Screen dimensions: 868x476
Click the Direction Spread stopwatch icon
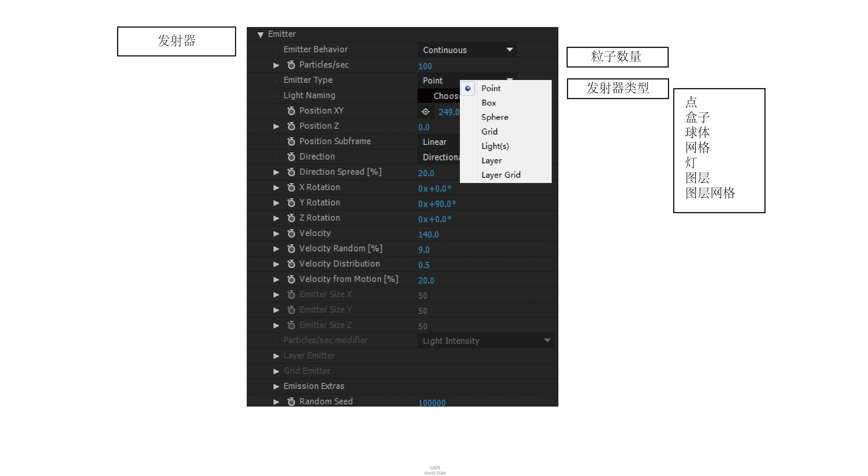click(x=291, y=172)
